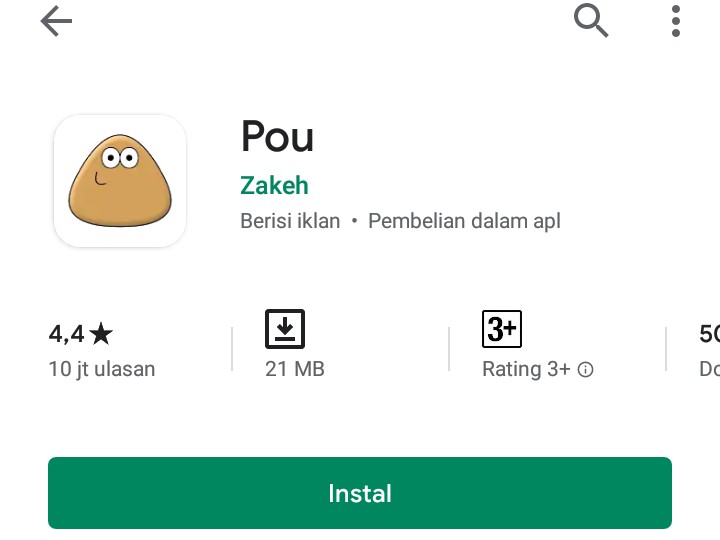
Task: Open the three-dot overflow menu
Action: tap(675, 21)
